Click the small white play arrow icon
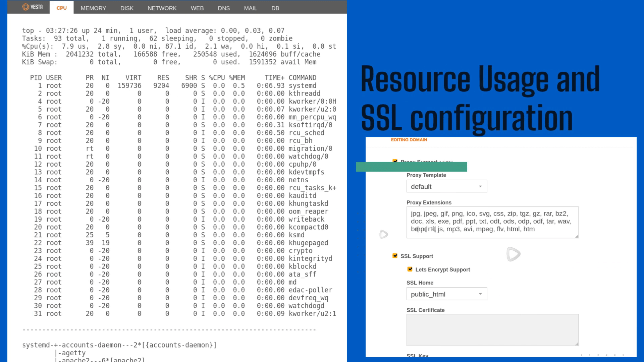 click(383, 234)
